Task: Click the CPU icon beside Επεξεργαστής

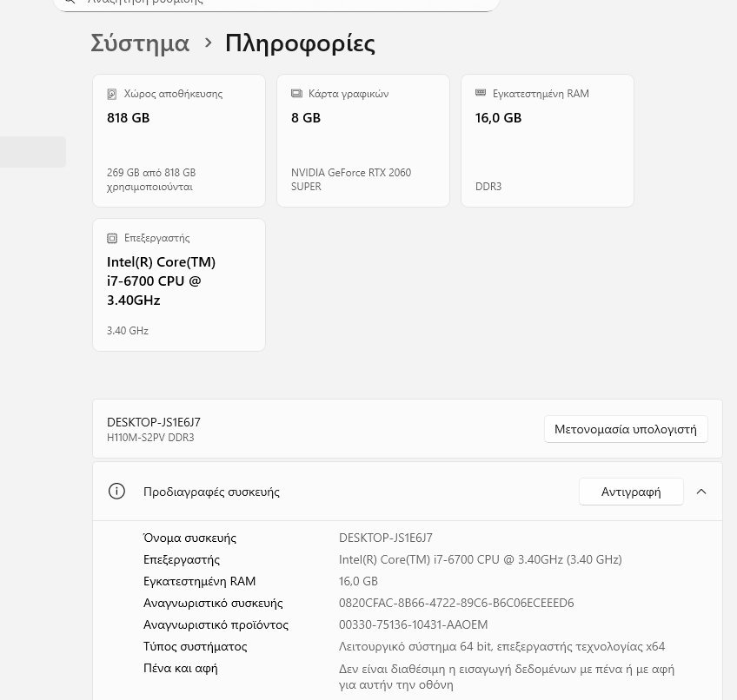Action: coord(111,238)
